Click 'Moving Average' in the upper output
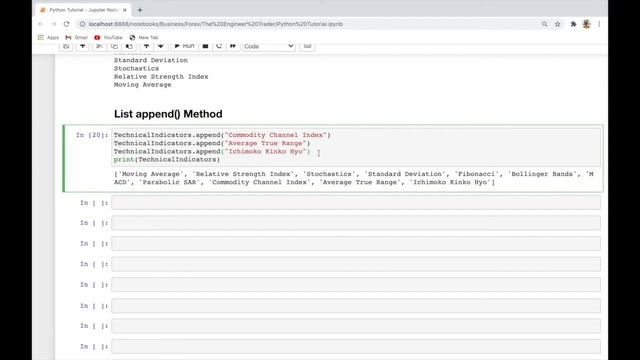The height and width of the screenshot is (360, 640). click(142, 85)
